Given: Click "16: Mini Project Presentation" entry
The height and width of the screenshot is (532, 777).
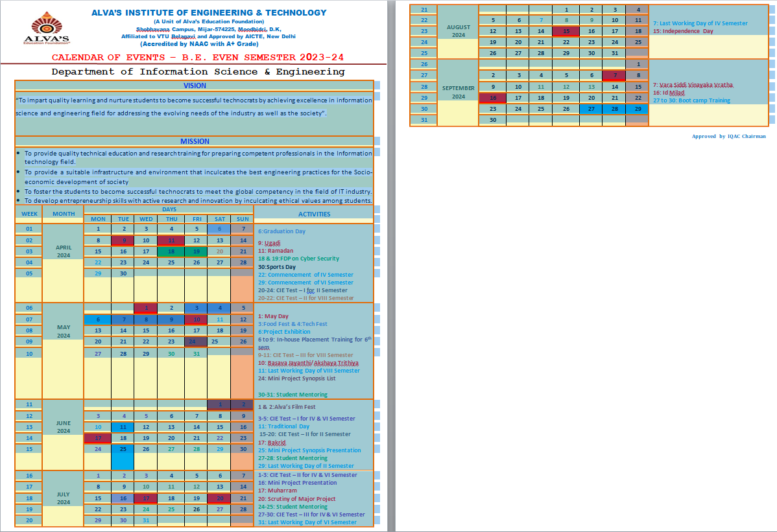Looking at the screenshot, I should (x=297, y=483).
